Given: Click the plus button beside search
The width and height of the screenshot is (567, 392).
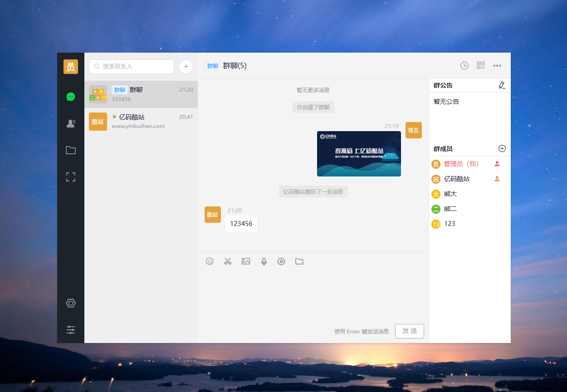Looking at the screenshot, I should point(186,66).
